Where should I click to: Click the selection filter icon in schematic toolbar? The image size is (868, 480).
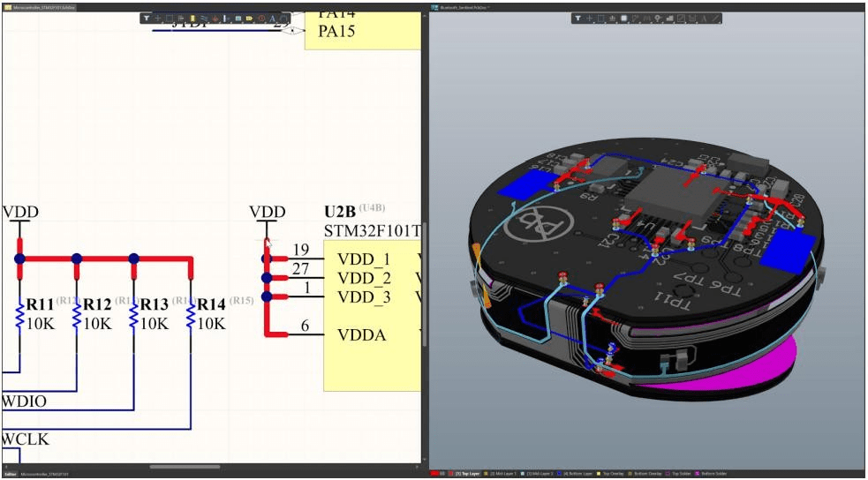[147, 19]
